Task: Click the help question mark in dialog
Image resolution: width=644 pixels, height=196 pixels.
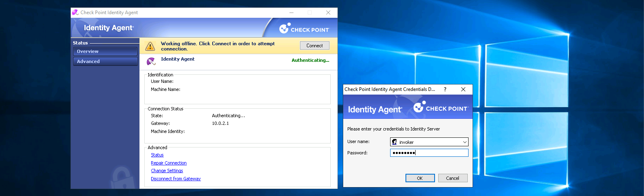Action: click(x=445, y=89)
